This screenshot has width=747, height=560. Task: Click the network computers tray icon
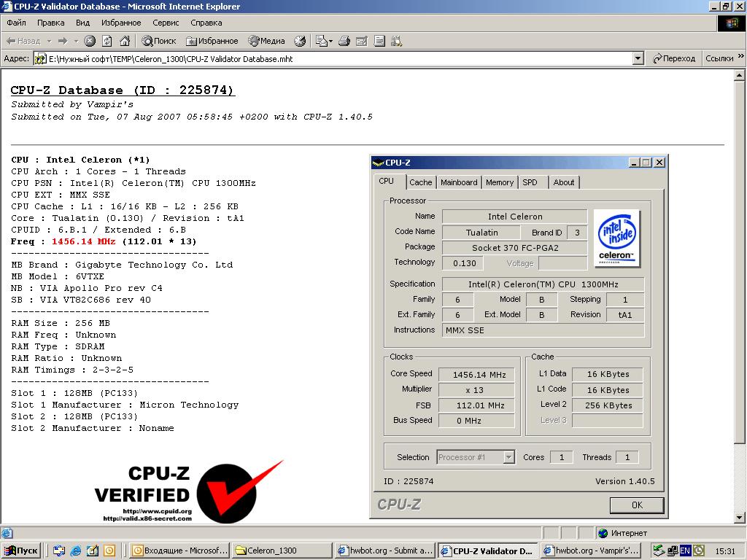point(673,551)
